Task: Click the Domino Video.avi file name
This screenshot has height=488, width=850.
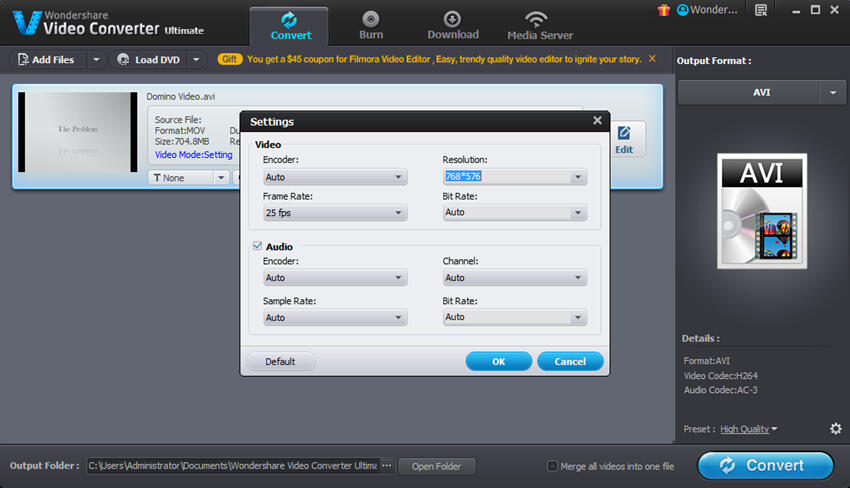Action: (181, 97)
